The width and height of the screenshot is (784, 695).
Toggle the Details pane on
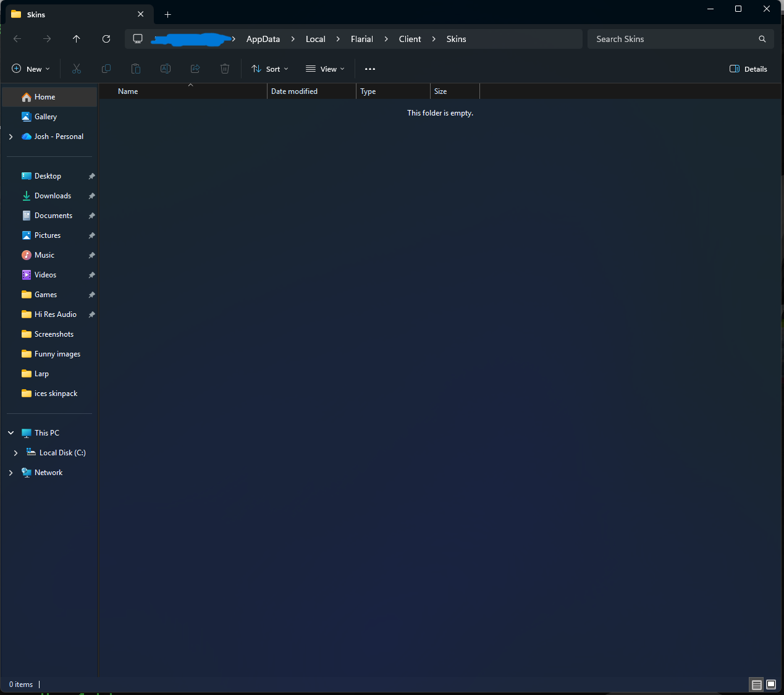point(748,69)
